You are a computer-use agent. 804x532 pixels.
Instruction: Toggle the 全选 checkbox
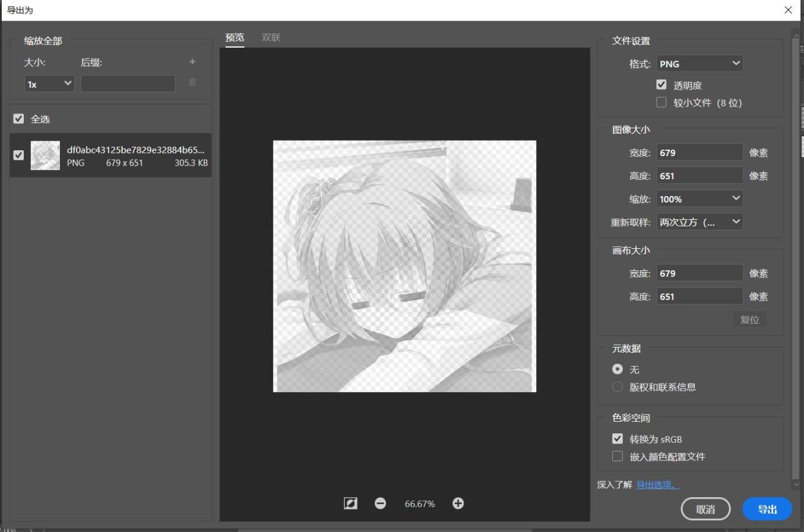19,119
